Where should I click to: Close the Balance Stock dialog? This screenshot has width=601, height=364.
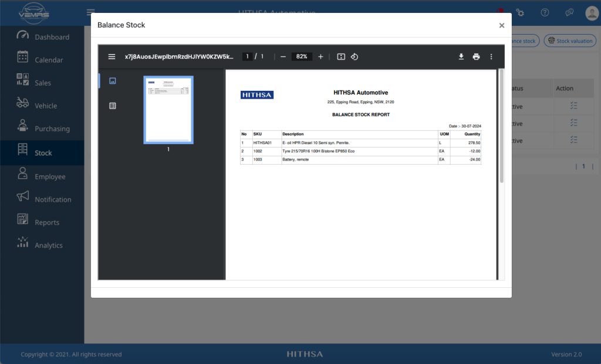pyautogui.click(x=501, y=26)
